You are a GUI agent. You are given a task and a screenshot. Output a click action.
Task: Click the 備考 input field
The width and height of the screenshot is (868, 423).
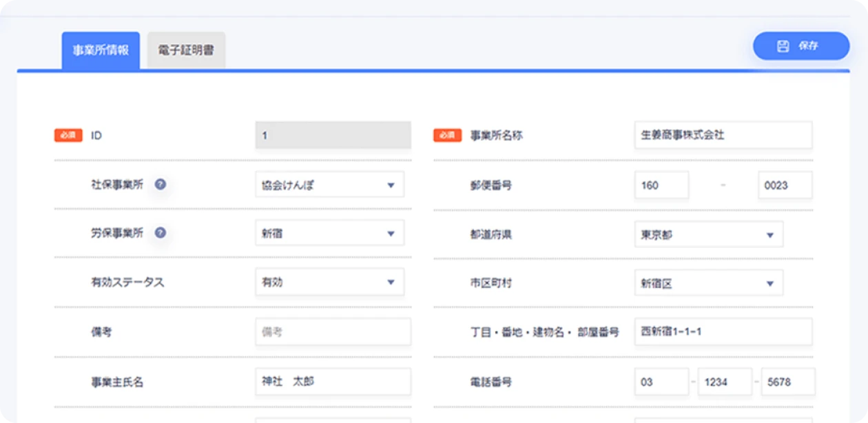tap(333, 331)
